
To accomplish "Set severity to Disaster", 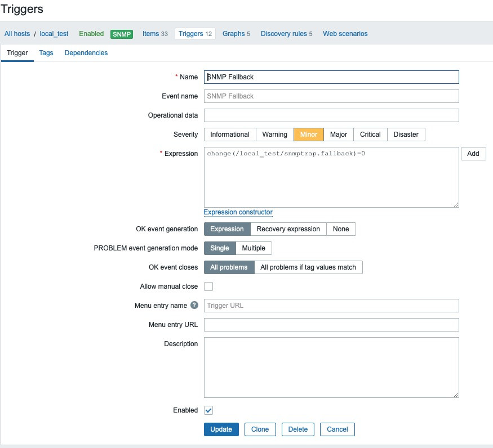I will 406,135.
